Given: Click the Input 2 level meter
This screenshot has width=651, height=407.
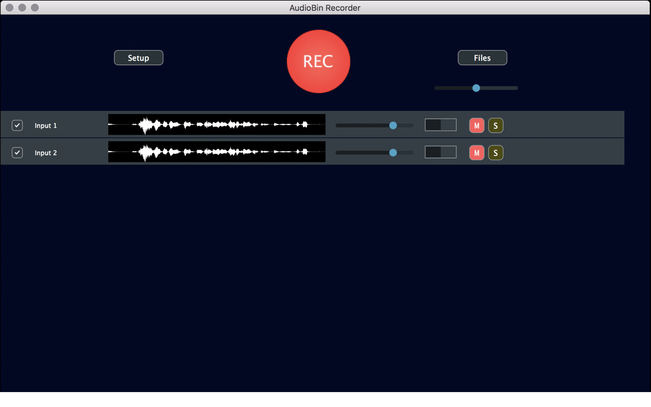Looking at the screenshot, I should pos(441,152).
